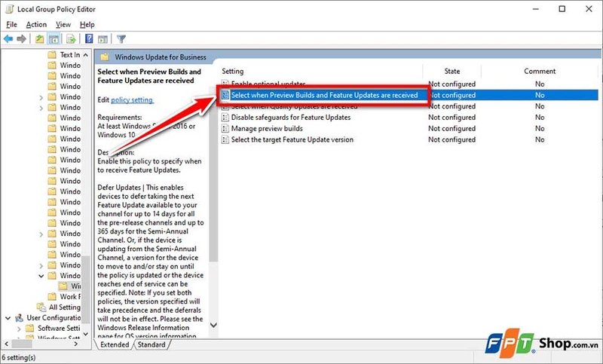The image size is (603, 364).
Task: Click tree pane scroll down arrow
Action: (86, 334)
